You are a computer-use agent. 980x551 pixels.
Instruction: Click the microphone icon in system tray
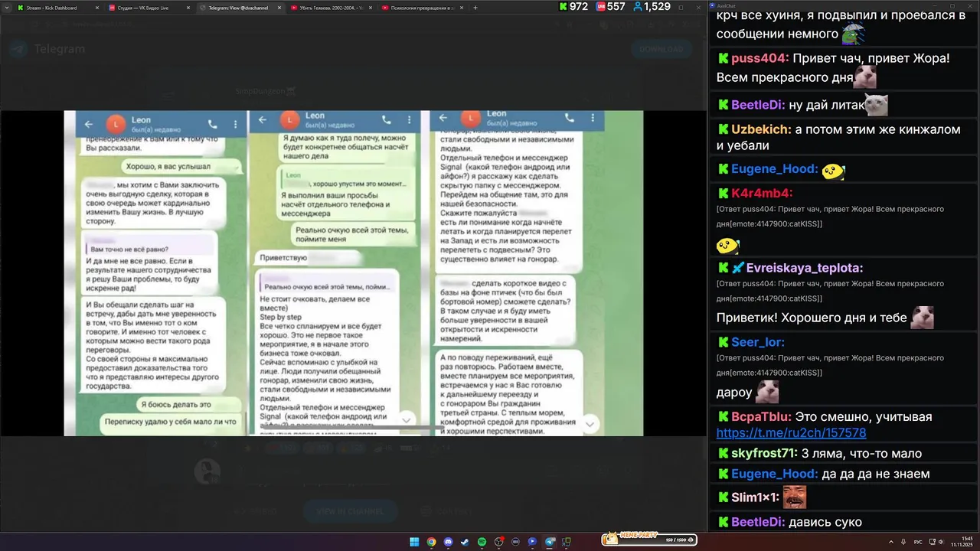pyautogui.click(x=903, y=542)
